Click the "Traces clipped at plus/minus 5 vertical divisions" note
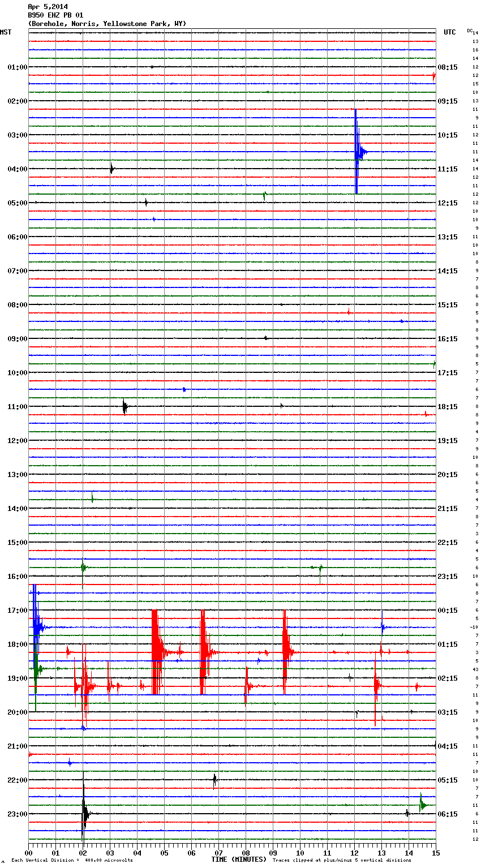 342,860
